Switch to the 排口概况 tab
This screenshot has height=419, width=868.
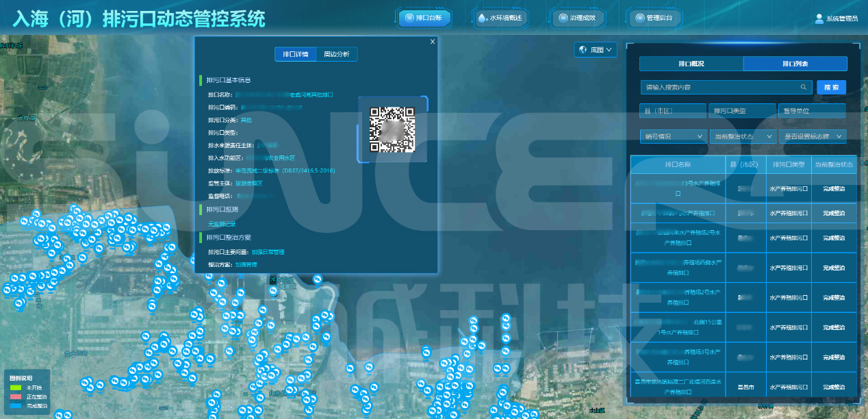[691, 64]
